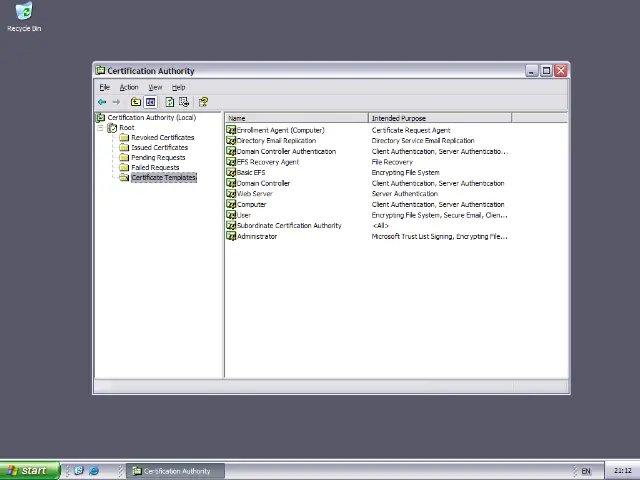This screenshot has height=480, width=640.
Task: Open the Help menu
Action: click(178, 87)
